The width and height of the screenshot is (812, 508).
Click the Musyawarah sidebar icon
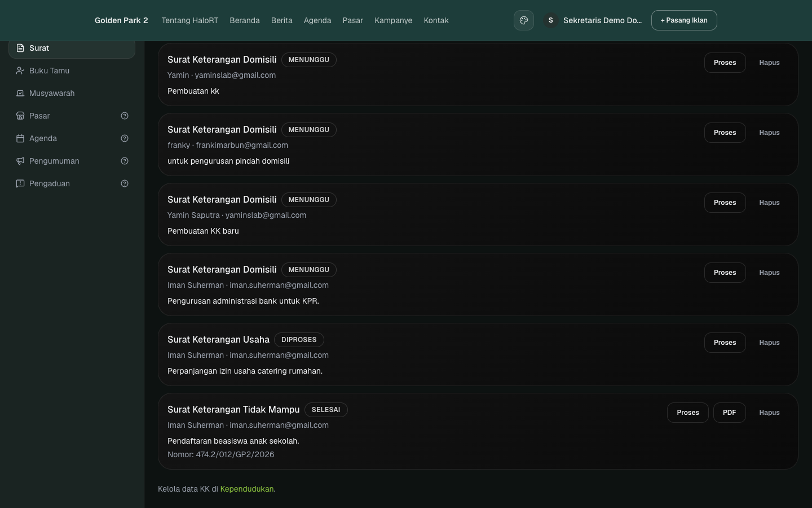pos(20,93)
